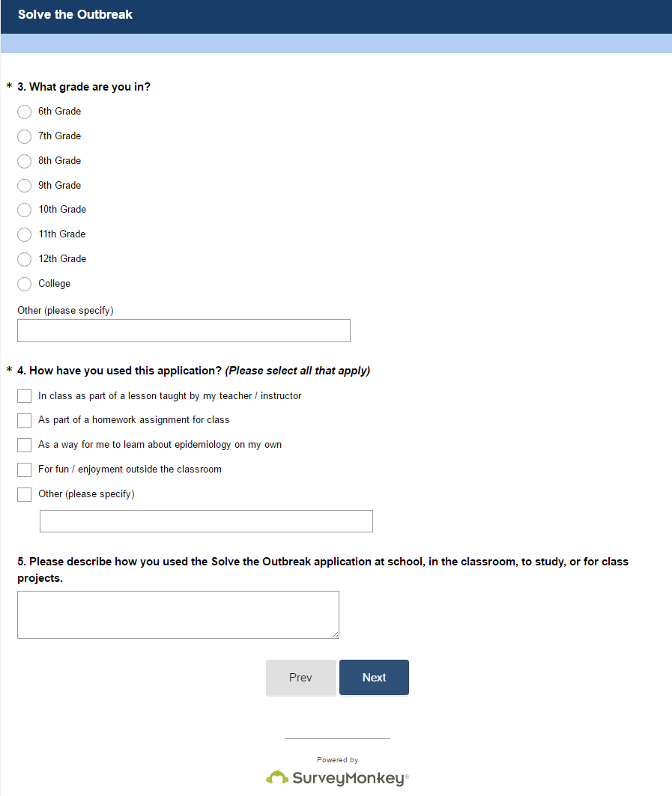672x796 pixels.
Task: Select the 6th Grade radio button
Action: (x=25, y=112)
